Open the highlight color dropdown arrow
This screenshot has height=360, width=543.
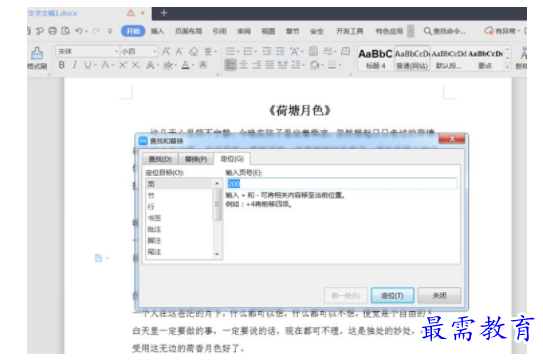(176, 65)
